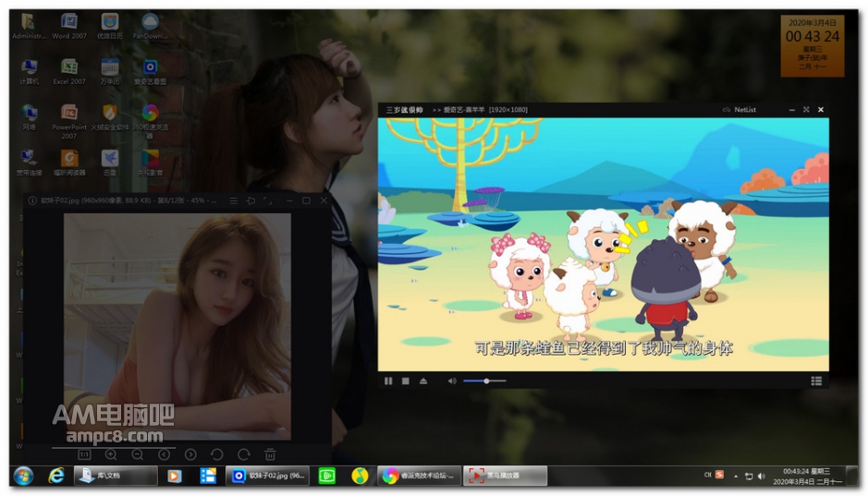
Task: Open Word 2007 desktop shortcut
Action: [69, 26]
